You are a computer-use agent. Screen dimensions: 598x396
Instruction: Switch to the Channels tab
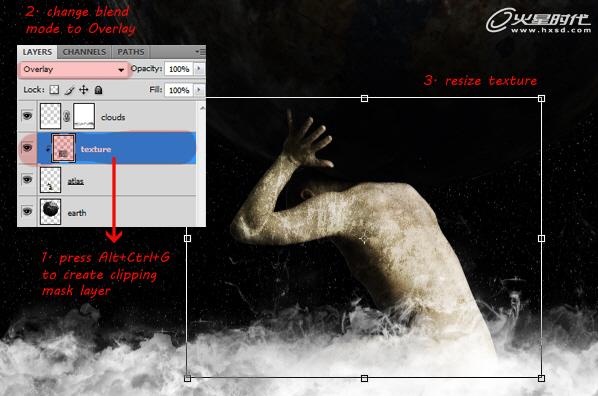(x=84, y=52)
